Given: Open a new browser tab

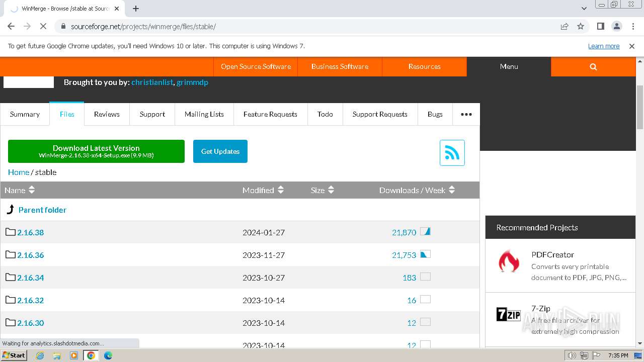Looking at the screenshot, I should click(x=136, y=9).
